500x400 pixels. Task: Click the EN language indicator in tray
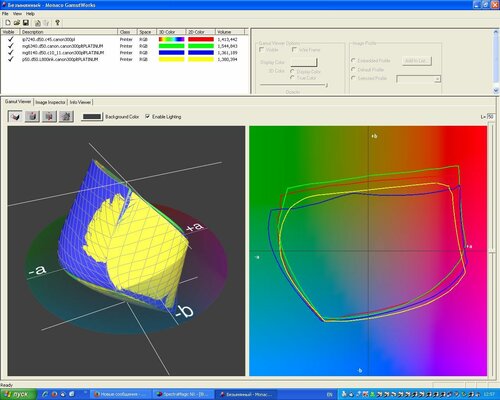[329, 395]
